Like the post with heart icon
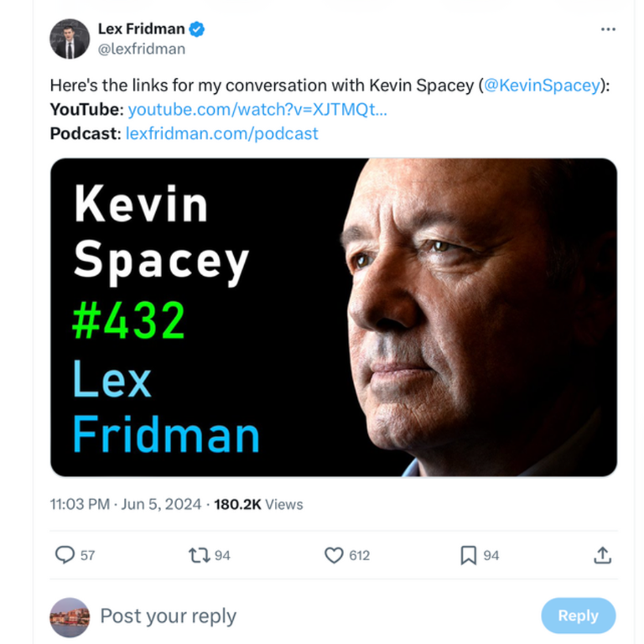The height and width of the screenshot is (644, 644). click(x=334, y=555)
